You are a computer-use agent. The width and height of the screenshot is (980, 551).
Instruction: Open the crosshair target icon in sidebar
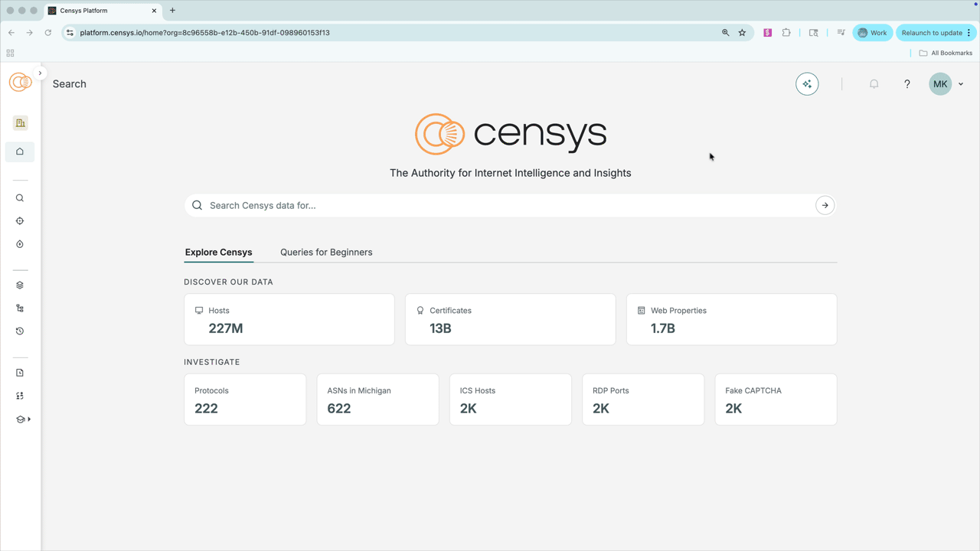tap(20, 221)
